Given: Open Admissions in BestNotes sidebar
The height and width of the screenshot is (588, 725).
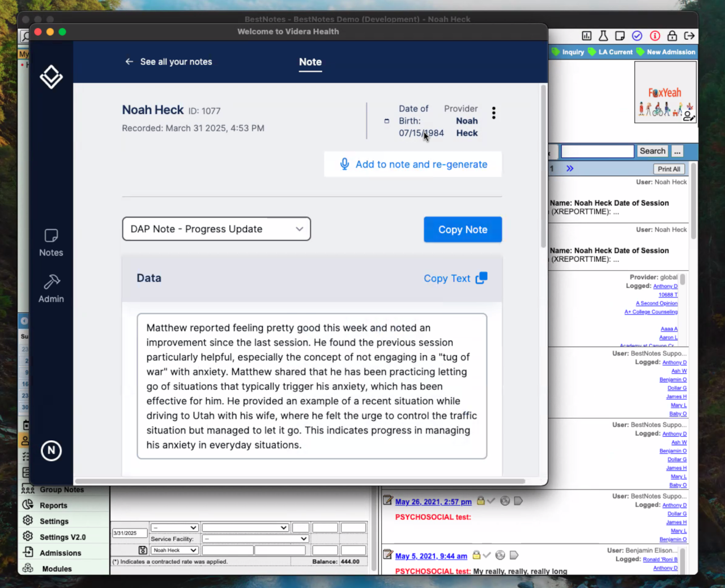Looking at the screenshot, I should [x=60, y=553].
